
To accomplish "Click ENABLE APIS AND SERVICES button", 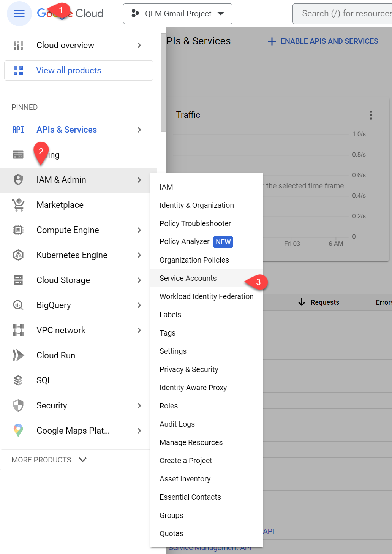I will click(x=323, y=41).
